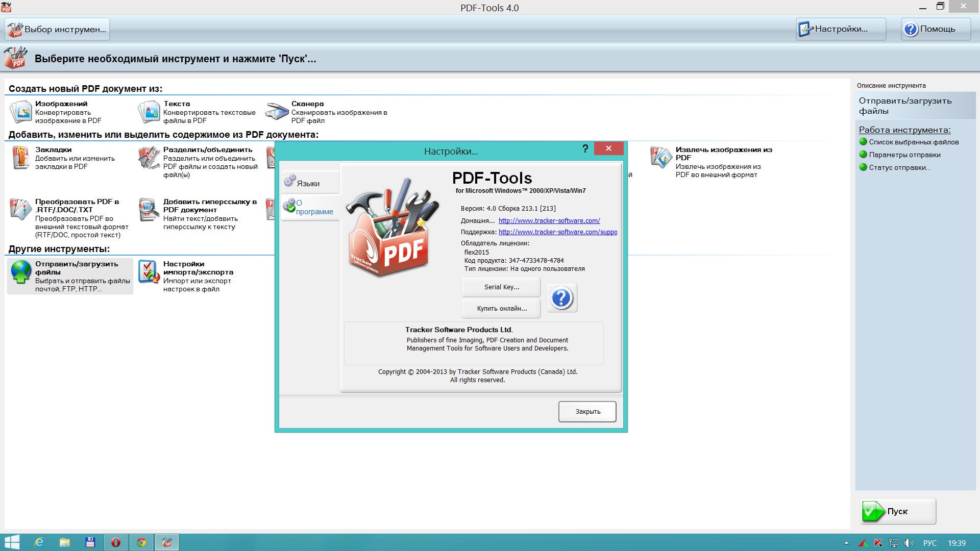Click the Отправить/загрузить файлы description title

click(x=905, y=106)
